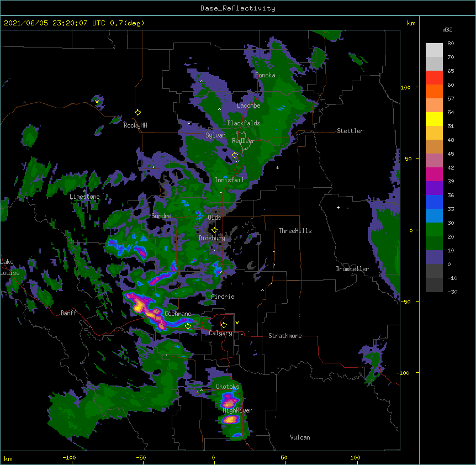Click the red 65 dBZ legend swatch
The height and width of the screenshot is (465, 476).
point(434,78)
